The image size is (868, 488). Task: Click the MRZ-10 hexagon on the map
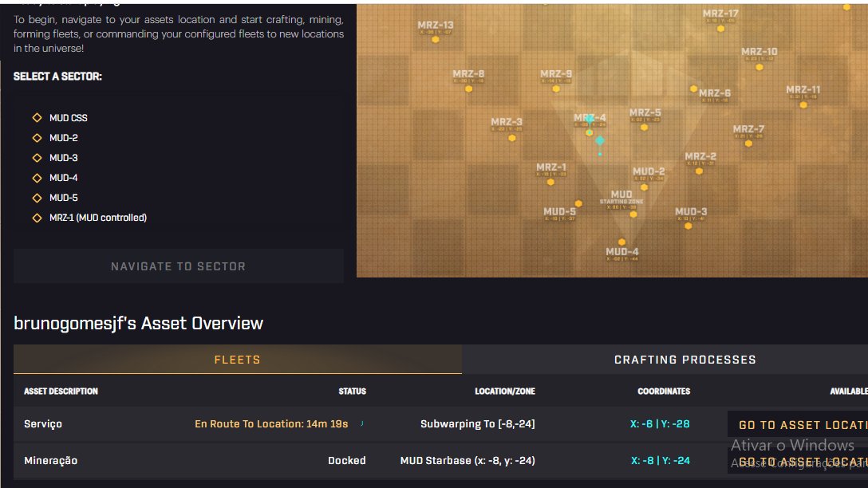pyautogui.click(x=759, y=68)
